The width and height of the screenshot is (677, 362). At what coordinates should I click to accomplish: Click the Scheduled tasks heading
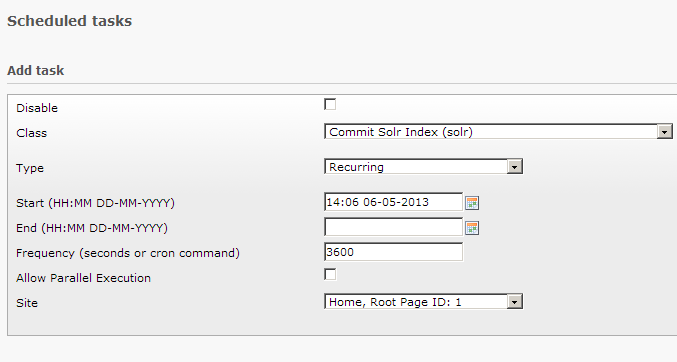[x=70, y=21]
